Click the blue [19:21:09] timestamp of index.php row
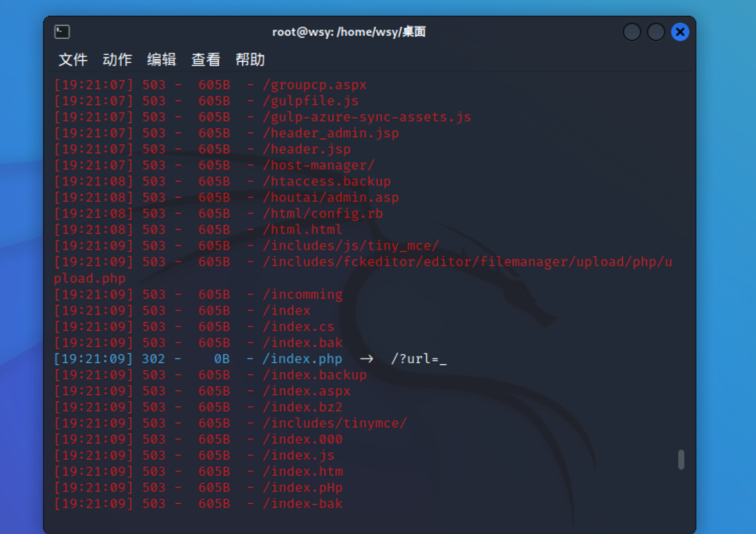Viewport: 756px width, 534px height. [x=94, y=359]
